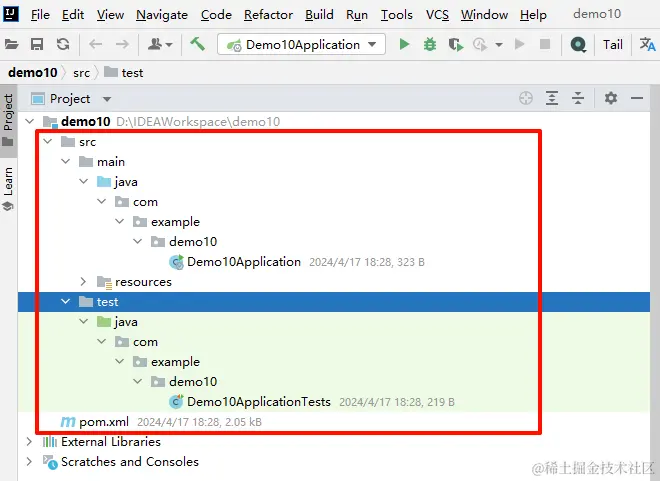Open the View menu
This screenshot has width=660, height=481.
110,15
